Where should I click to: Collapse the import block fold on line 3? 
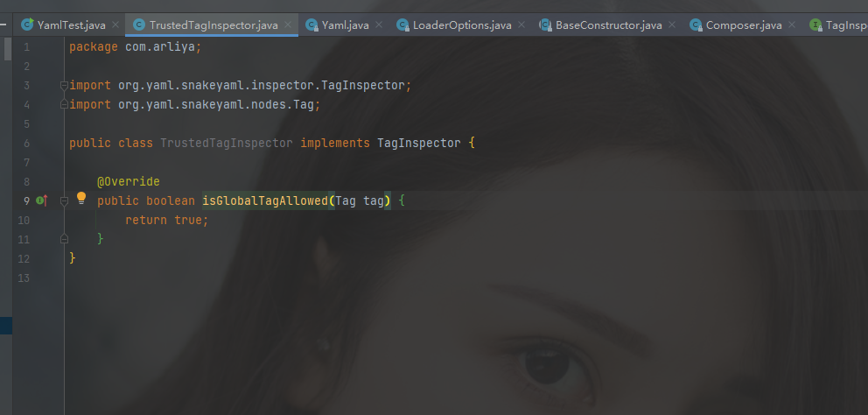pos(64,85)
